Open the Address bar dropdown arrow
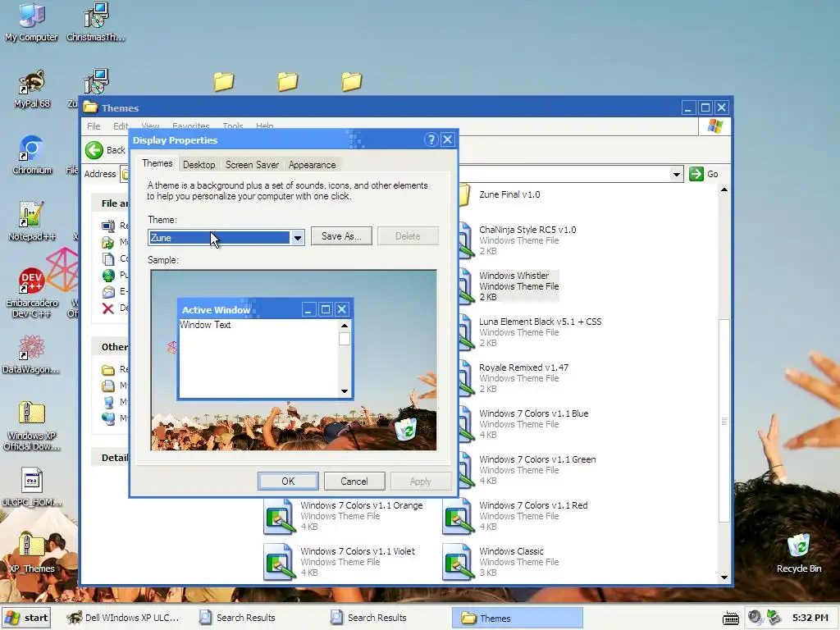The height and width of the screenshot is (630, 840). [x=676, y=174]
